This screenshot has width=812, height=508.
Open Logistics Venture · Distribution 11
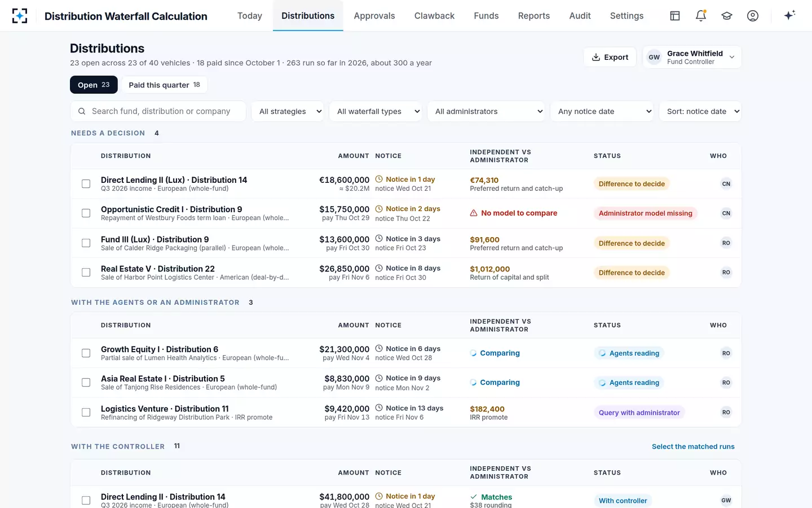coord(165,409)
